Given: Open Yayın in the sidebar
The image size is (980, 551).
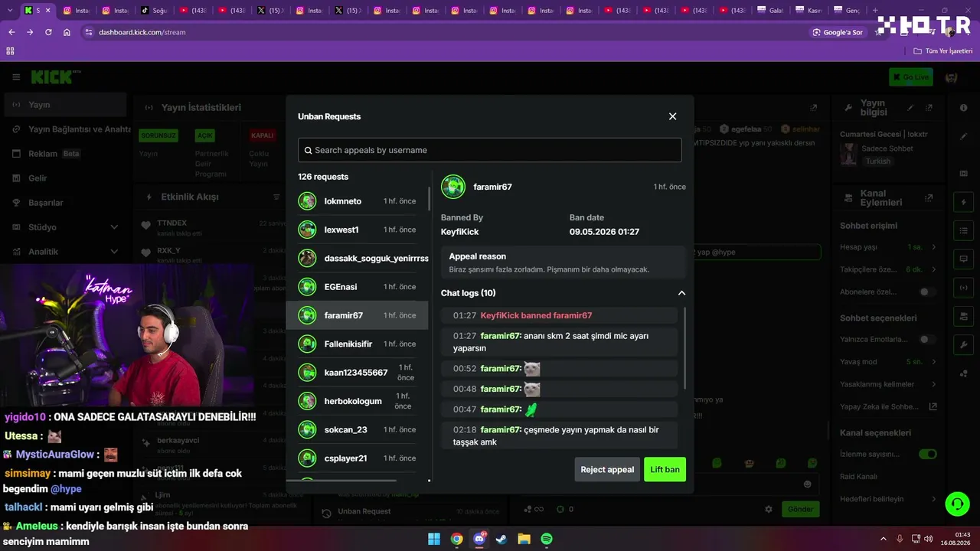Looking at the screenshot, I should click(x=65, y=105).
